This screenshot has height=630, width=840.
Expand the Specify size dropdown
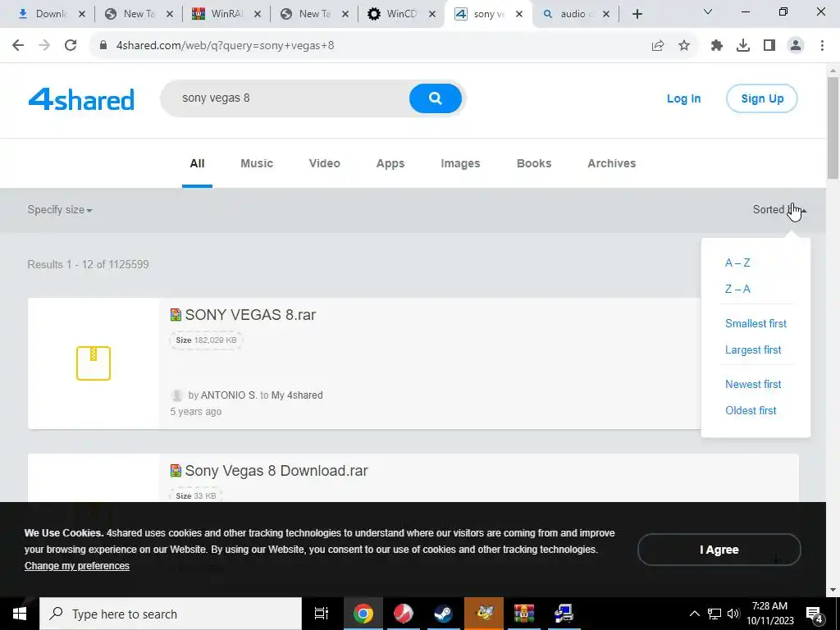(60, 210)
